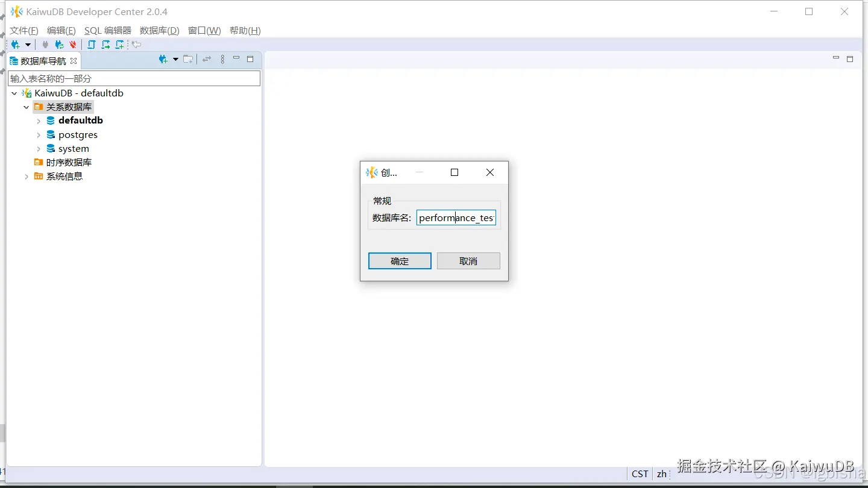Open the 帮助(H) menu

pos(245,31)
